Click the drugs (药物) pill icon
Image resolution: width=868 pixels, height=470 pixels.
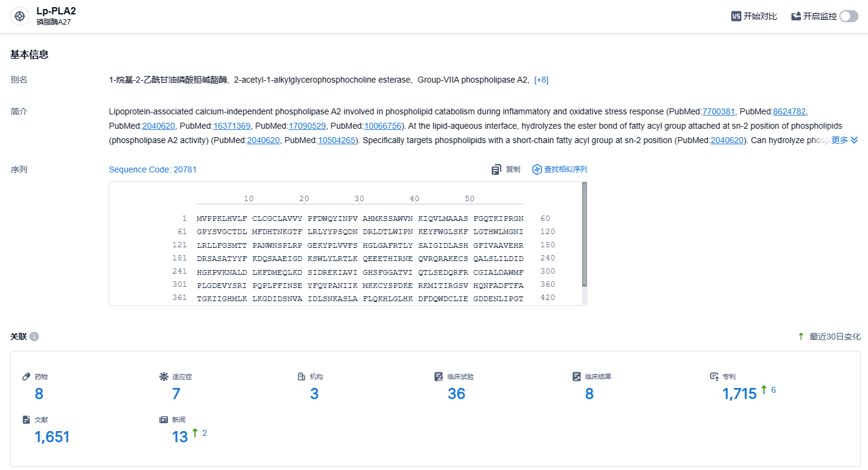click(26, 377)
